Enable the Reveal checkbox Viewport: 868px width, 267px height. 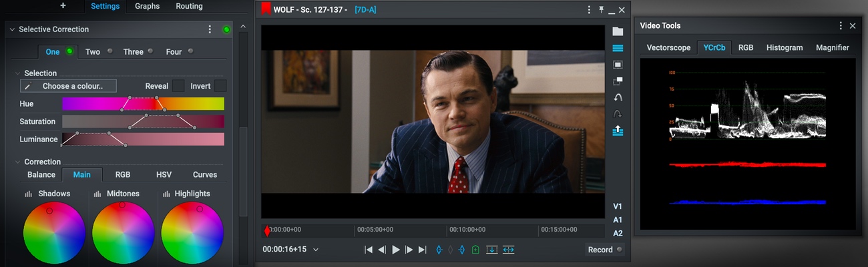click(178, 86)
